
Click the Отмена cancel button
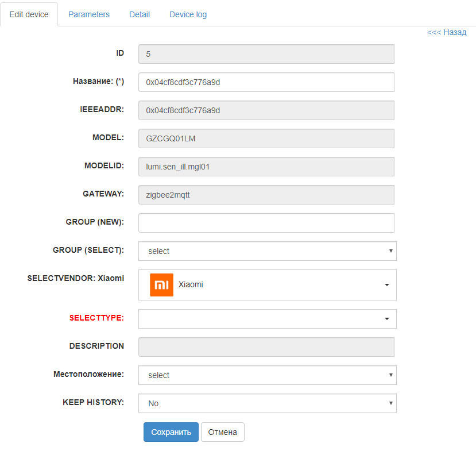click(222, 432)
